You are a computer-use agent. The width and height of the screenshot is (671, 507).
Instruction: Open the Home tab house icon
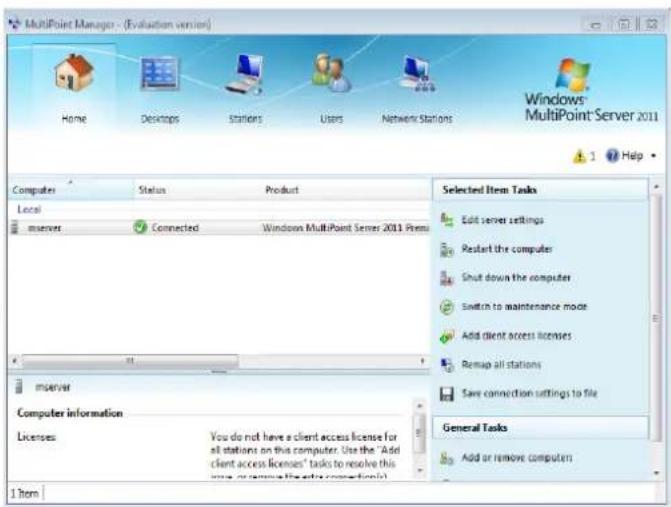coord(74,72)
